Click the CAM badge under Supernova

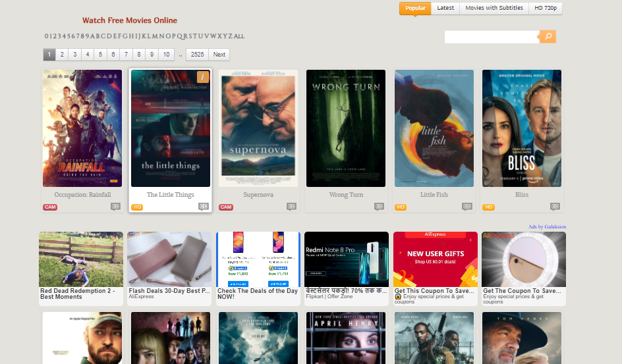(226, 207)
